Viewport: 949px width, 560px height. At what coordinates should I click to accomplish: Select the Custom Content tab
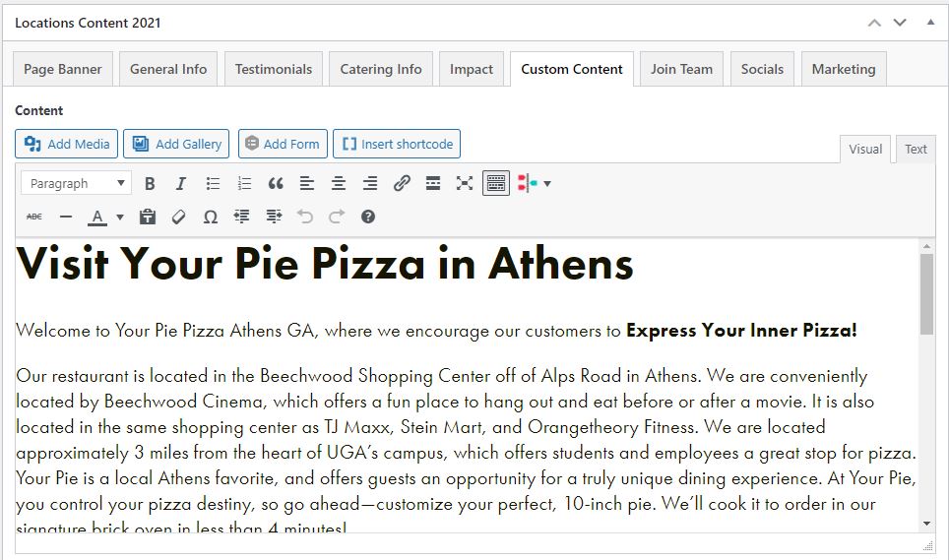point(572,69)
